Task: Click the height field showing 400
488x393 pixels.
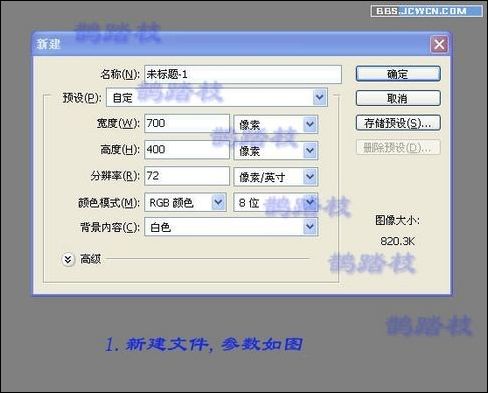Action: tap(187, 149)
